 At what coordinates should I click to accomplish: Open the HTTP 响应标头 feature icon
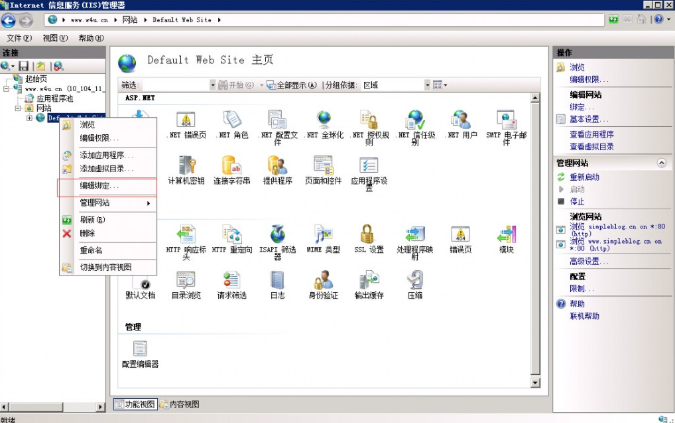[x=186, y=235]
